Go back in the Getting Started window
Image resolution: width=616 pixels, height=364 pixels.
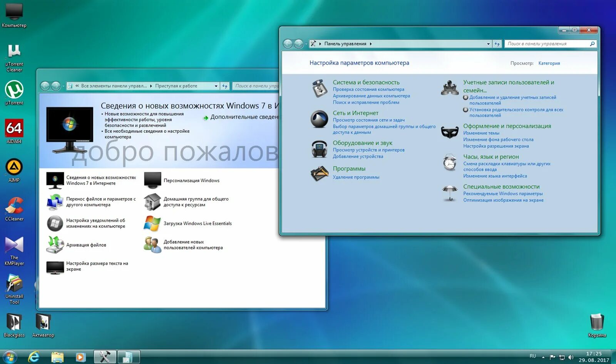[45, 86]
